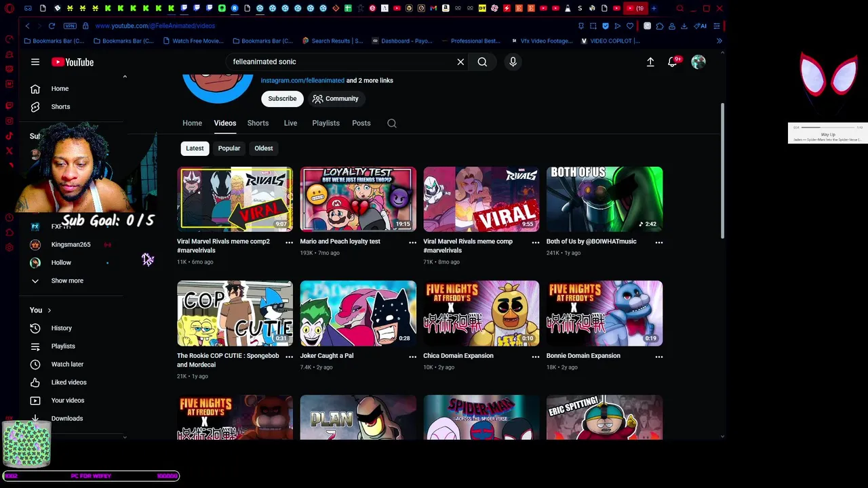Viewport: 868px width, 488px height.
Task: Open the YouTube guide hamburger menu
Action: (x=35, y=62)
